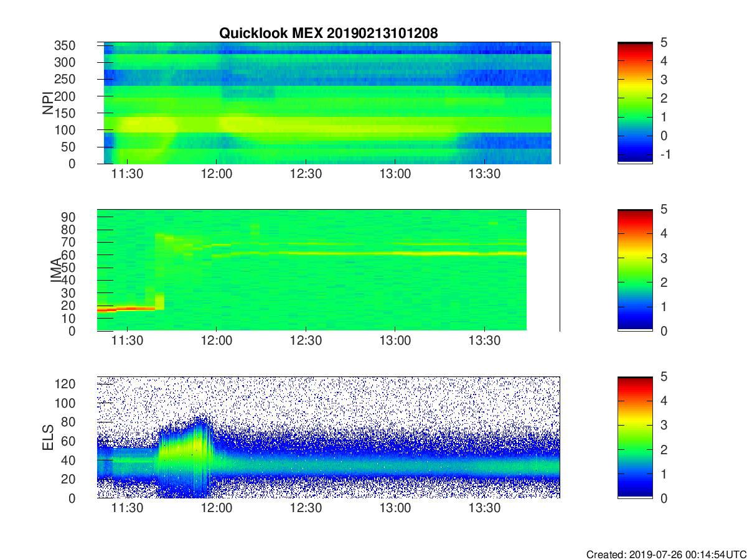747x560 pixels.
Task: Click the 5 value on NPI colorbar
Action: click(x=664, y=43)
